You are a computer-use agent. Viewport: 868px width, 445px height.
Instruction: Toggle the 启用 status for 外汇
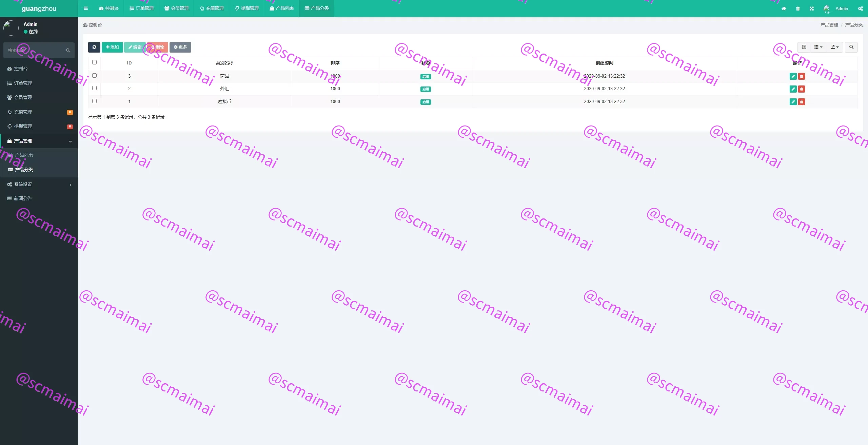point(426,89)
